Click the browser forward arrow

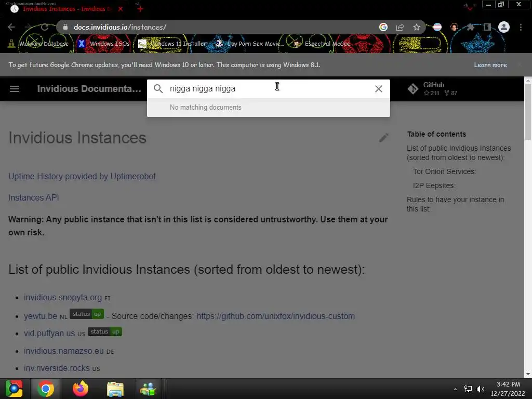click(x=28, y=27)
